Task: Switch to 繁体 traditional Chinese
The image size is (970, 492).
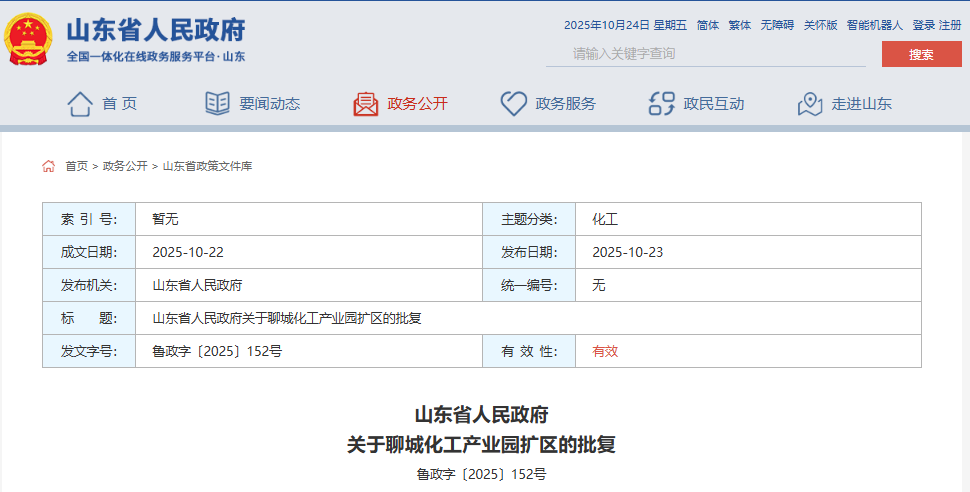Action: [739, 25]
